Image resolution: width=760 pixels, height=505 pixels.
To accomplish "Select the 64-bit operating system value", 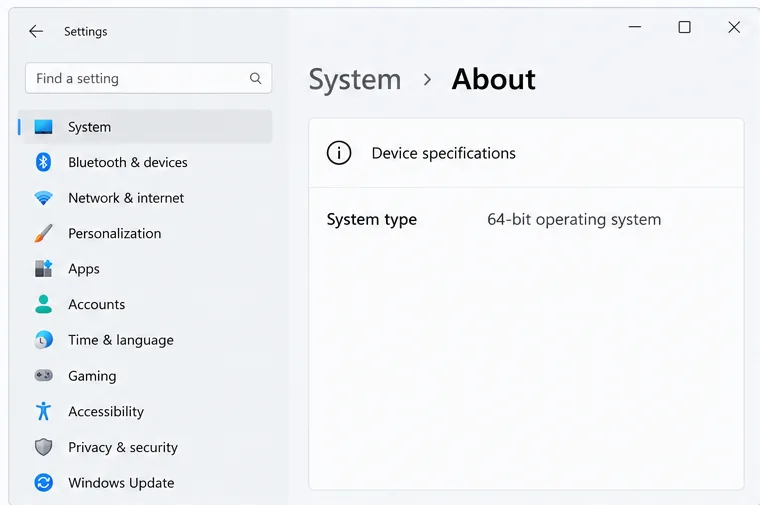I will (x=574, y=220).
